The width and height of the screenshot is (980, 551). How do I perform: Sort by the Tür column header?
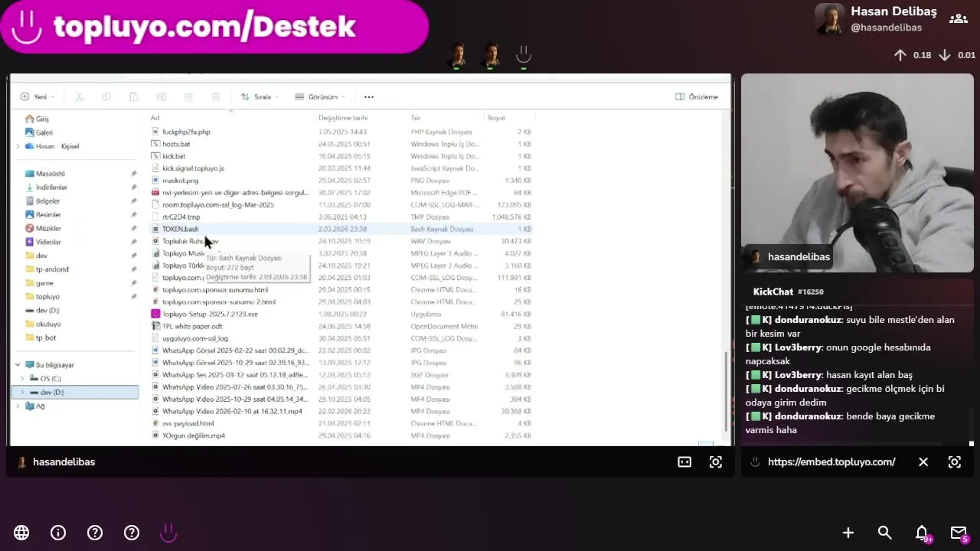416,118
